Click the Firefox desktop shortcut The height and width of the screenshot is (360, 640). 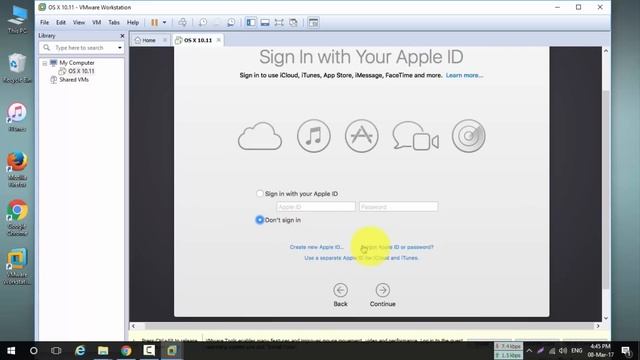(x=18, y=169)
